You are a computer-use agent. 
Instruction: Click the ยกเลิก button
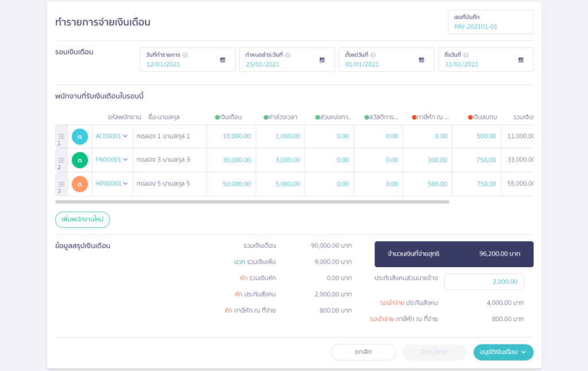pyautogui.click(x=363, y=352)
